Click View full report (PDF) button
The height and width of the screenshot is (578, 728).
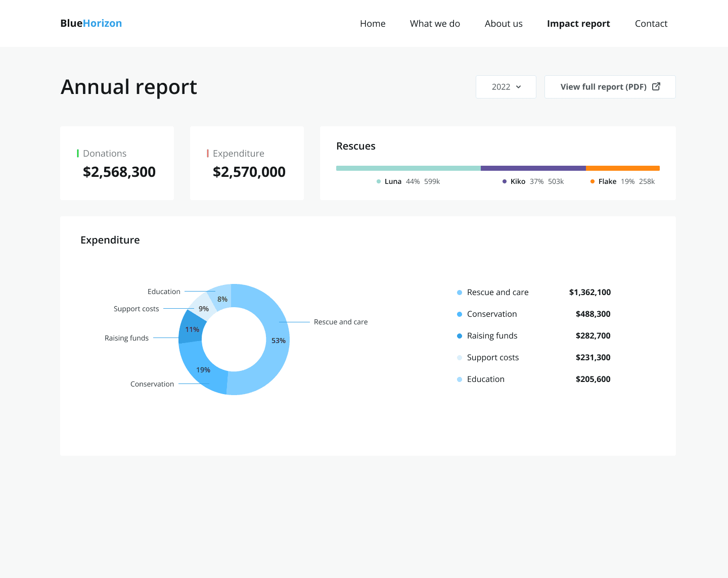[610, 87]
